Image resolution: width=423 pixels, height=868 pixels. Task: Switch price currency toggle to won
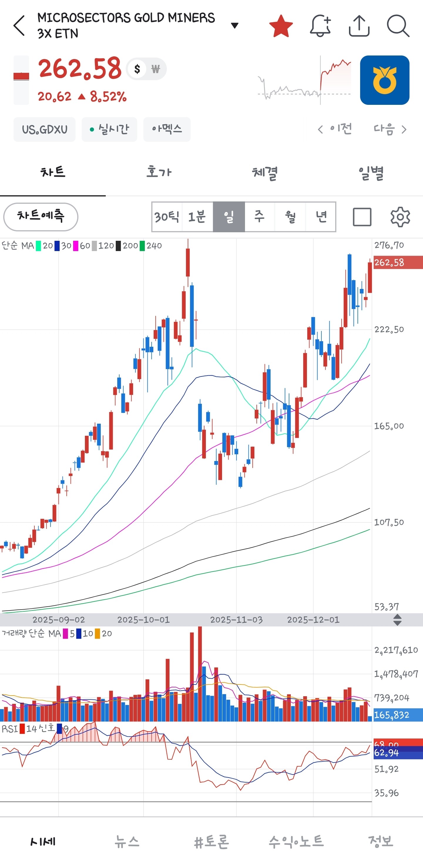pyautogui.click(x=155, y=69)
